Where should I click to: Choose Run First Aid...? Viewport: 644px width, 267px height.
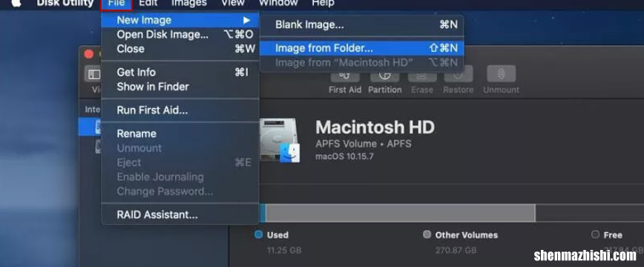(x=180, y=110)
